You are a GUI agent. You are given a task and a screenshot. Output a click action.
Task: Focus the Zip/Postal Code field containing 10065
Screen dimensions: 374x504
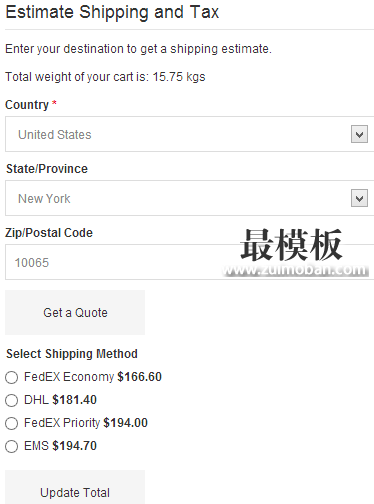tap(189, 262)
